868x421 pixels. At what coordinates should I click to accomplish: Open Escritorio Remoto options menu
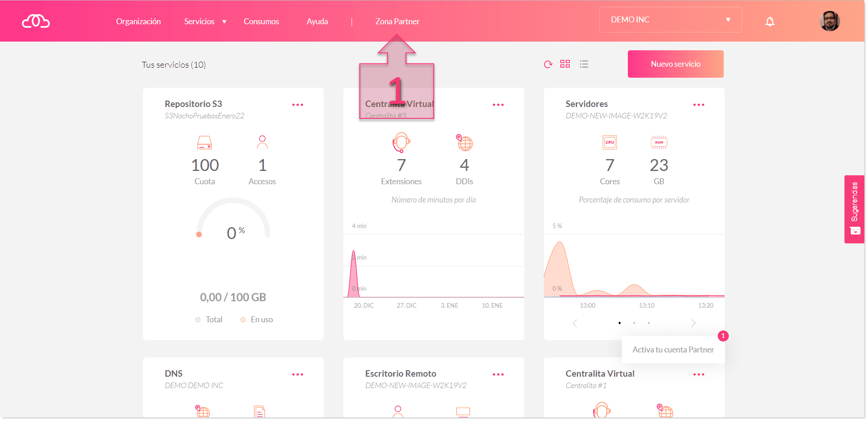498,374
